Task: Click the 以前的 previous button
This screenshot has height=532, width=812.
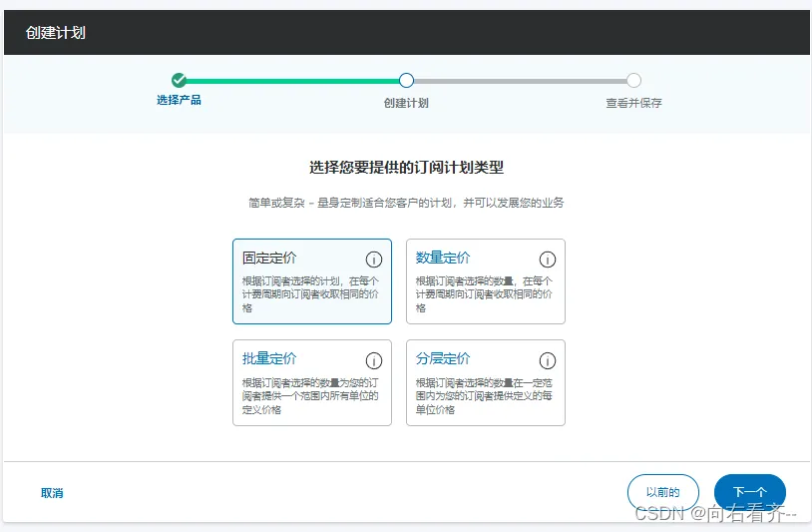Action: 662,492
